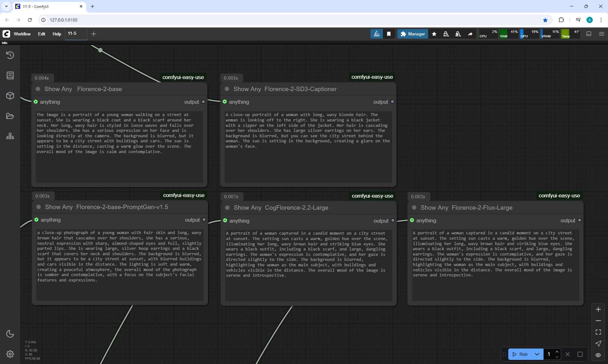
Task: Fit view to canvas icon
Action: tap(598, 332)
